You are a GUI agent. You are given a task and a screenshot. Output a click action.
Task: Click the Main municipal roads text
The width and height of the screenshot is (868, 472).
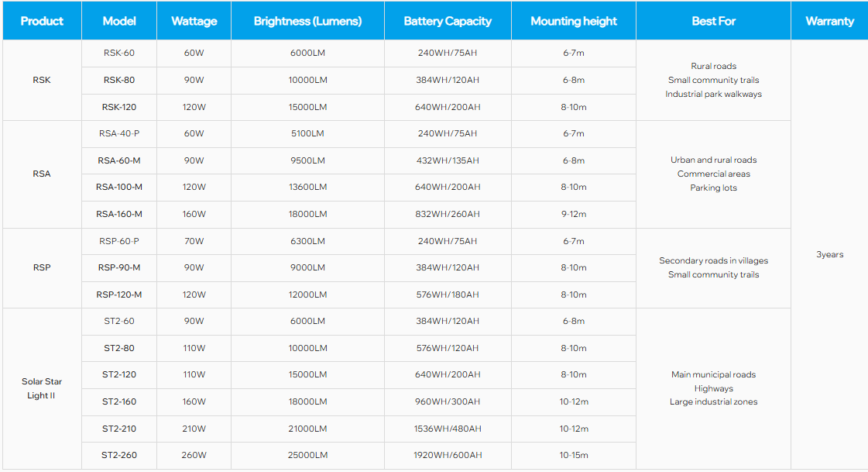pos(714,374)
